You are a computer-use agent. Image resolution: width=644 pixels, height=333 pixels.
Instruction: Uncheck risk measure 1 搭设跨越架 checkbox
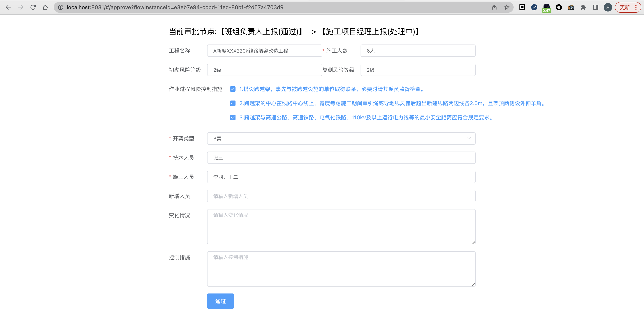pos(233,89)
